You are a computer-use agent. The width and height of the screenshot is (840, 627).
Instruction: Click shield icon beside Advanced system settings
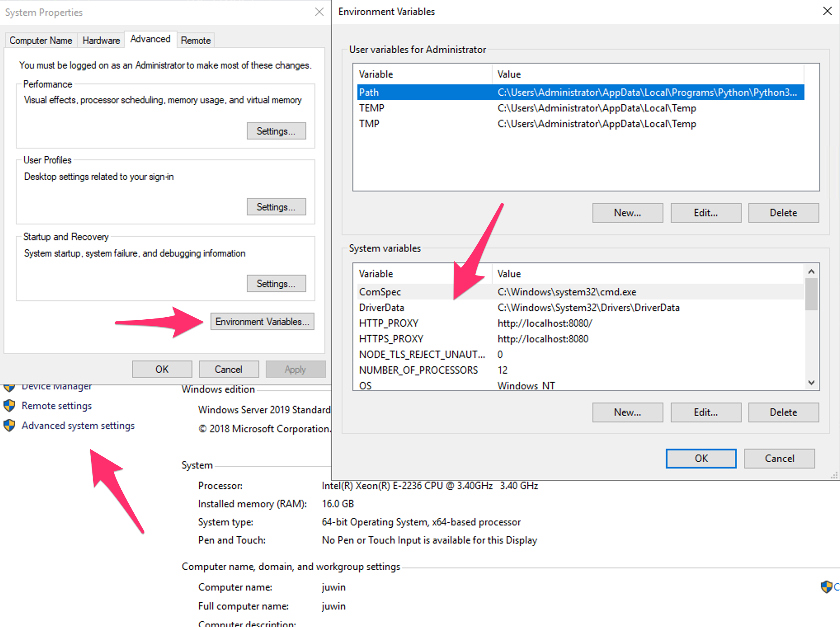pos(9,425)
